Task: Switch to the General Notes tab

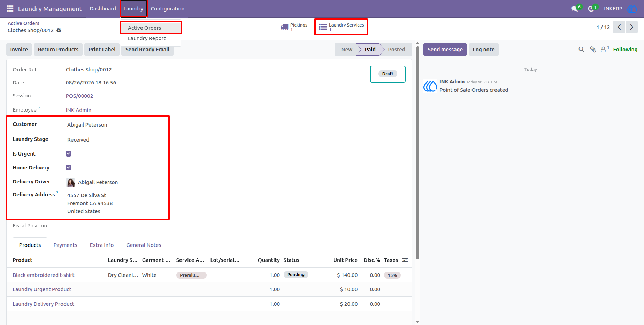Action: point(144,245)
